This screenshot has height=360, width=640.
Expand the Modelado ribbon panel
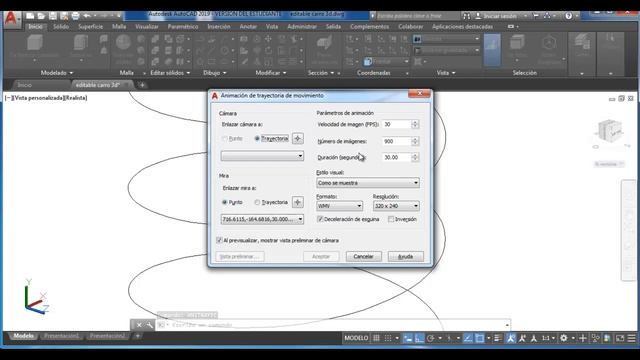(57, 73)
